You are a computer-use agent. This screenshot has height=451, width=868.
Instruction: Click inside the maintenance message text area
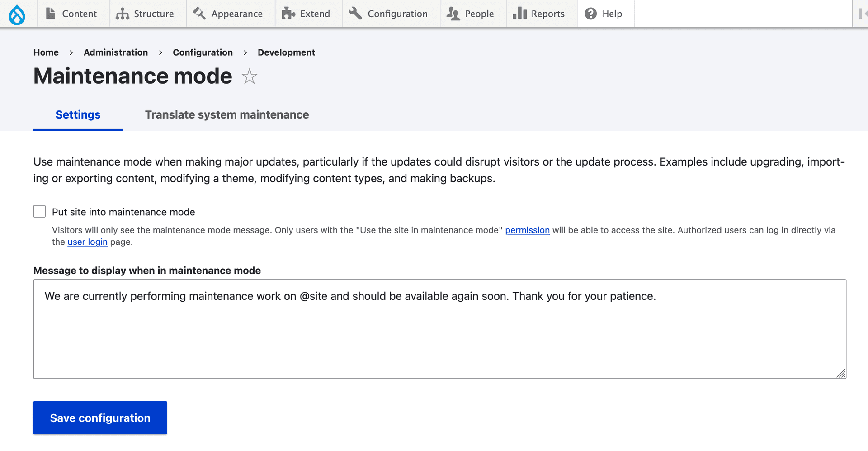point(439,335)
